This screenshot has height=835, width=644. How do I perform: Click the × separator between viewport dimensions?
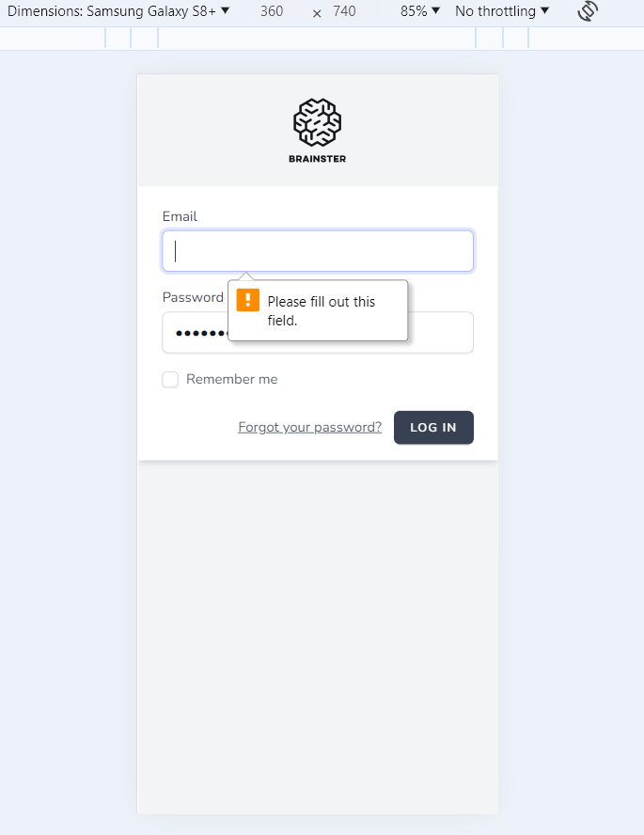coord(316,12)
